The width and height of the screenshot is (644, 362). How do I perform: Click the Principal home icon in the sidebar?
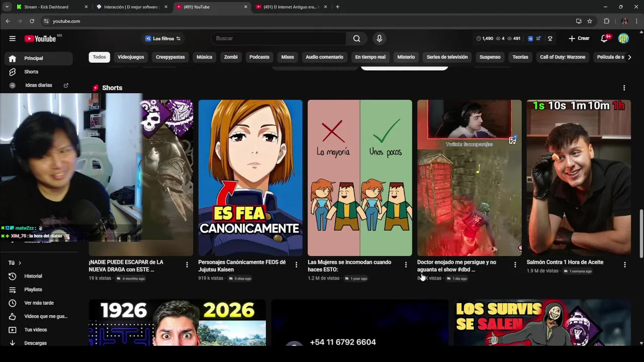point(13,58)
